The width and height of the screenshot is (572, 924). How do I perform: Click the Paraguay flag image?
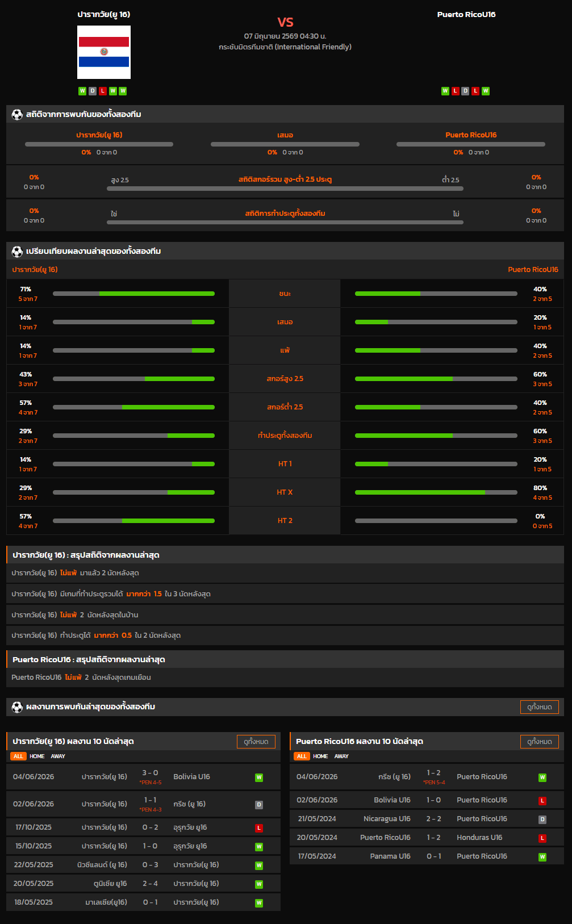[x=104, y=52]
